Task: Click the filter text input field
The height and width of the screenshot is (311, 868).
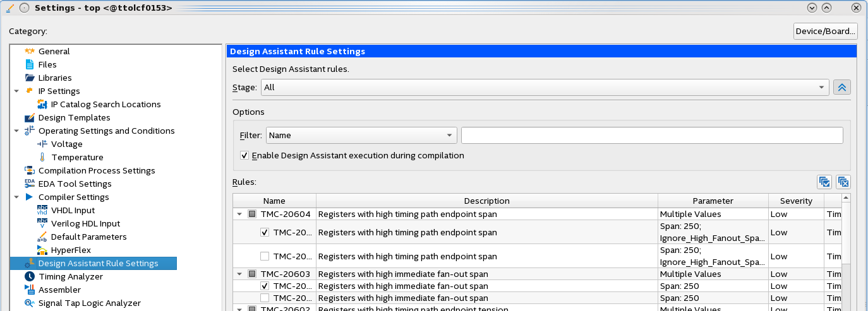Action: [x=652, y=135]
